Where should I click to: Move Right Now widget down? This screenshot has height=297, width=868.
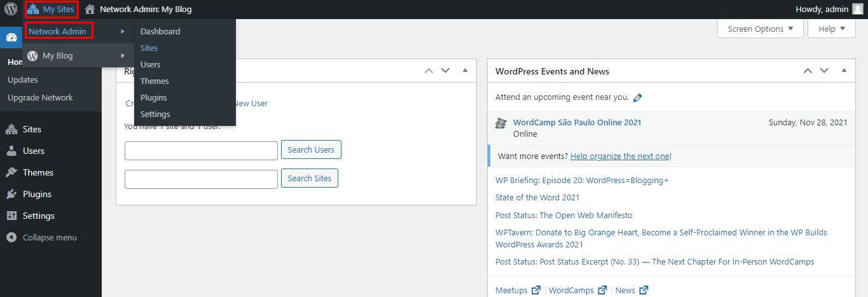pos(446,71)
